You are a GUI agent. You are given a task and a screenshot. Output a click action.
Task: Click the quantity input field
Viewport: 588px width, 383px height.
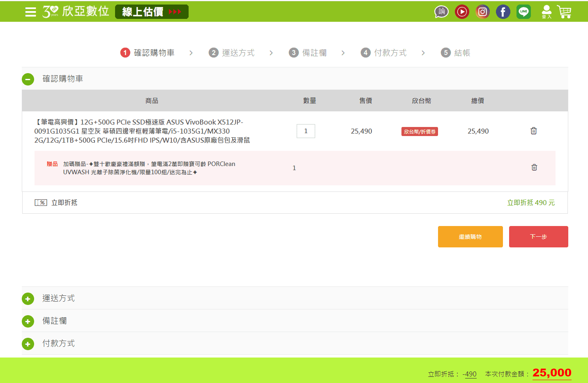[x=306, y=131]
